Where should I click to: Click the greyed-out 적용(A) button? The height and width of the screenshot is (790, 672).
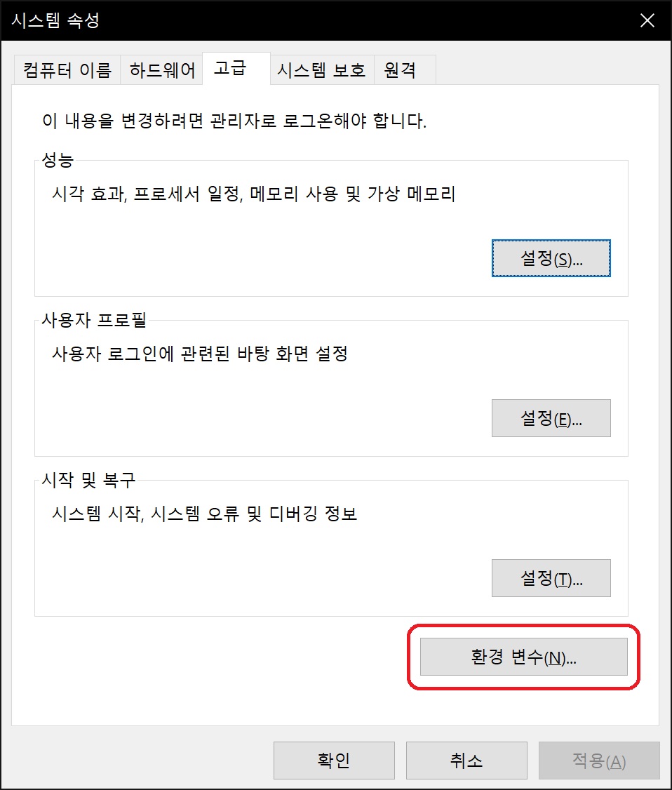coord(599,761)
